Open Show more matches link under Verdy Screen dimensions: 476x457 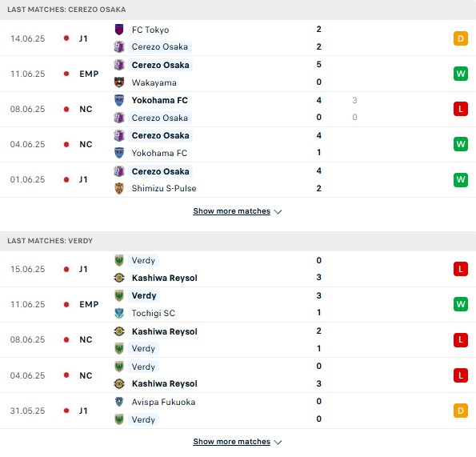point(232,442)
